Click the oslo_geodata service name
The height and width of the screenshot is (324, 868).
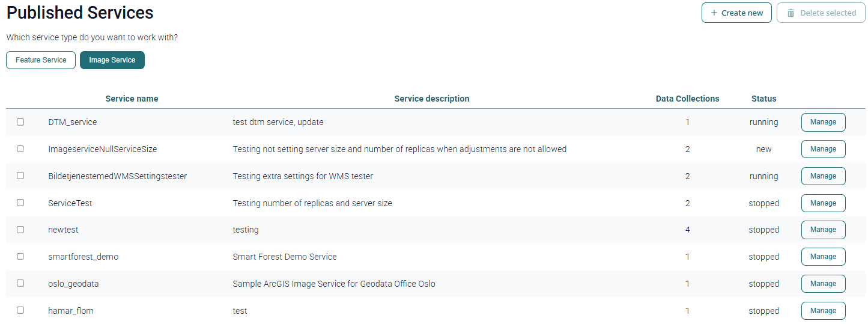click(73, 284)
